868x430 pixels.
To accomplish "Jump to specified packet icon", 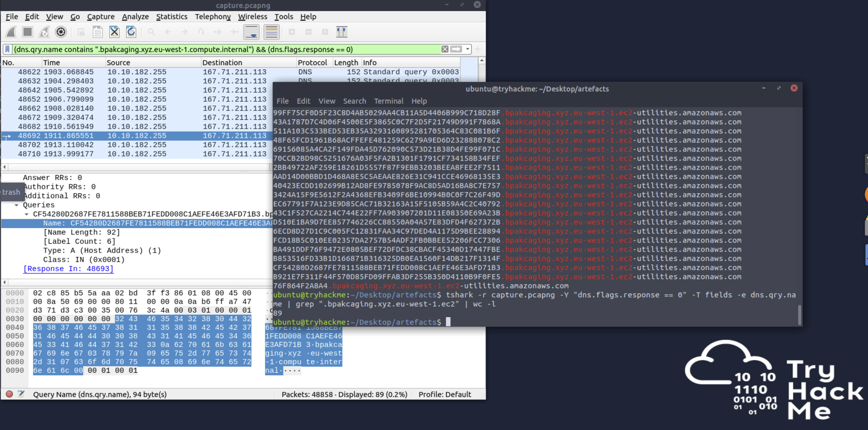I will tap(201, 32).
